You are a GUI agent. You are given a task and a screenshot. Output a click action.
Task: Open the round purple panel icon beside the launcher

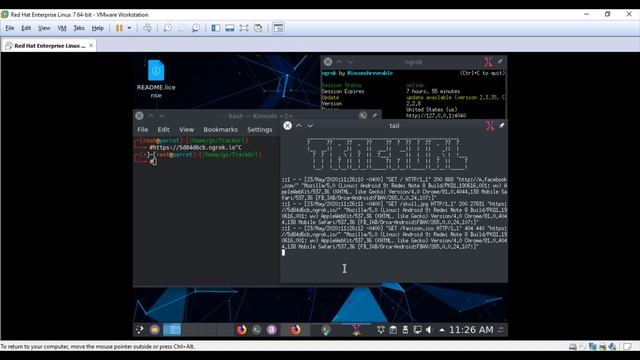click(x=155, y=329)
